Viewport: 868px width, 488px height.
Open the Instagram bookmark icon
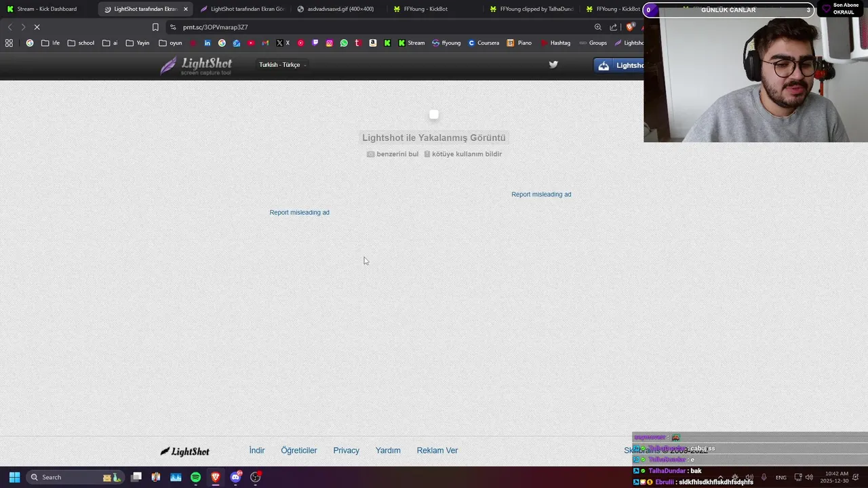click(x=330, y=43)
